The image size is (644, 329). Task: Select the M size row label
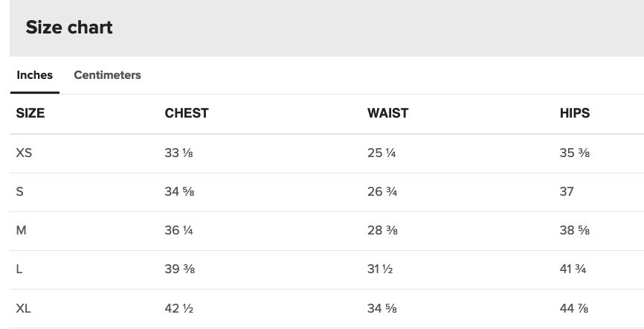click(22, 231)
